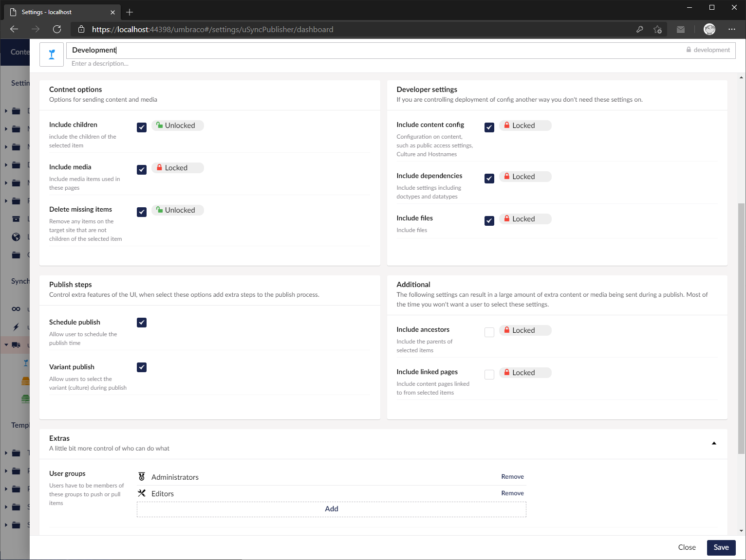Open the browser profile avatar
The height and width of the screenshot is (560, 746).
(709, 29)
